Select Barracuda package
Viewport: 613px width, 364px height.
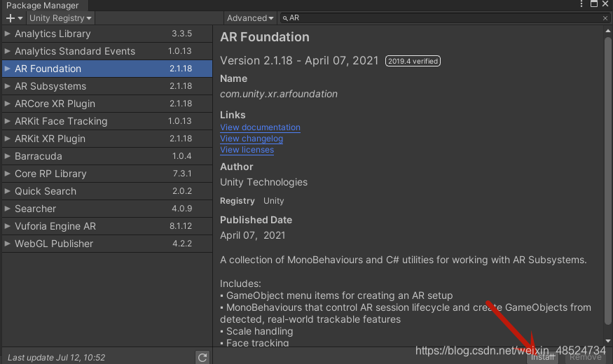pos(107,156)
